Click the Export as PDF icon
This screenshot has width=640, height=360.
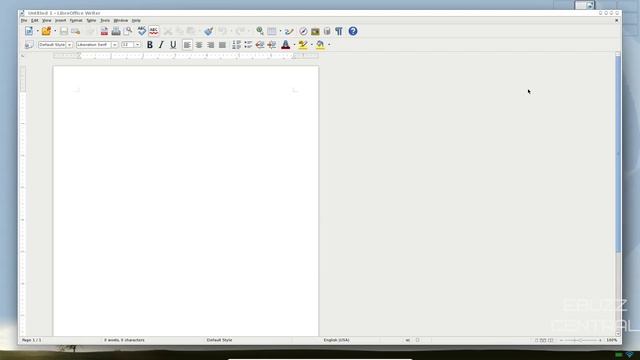tap(104, 31)
